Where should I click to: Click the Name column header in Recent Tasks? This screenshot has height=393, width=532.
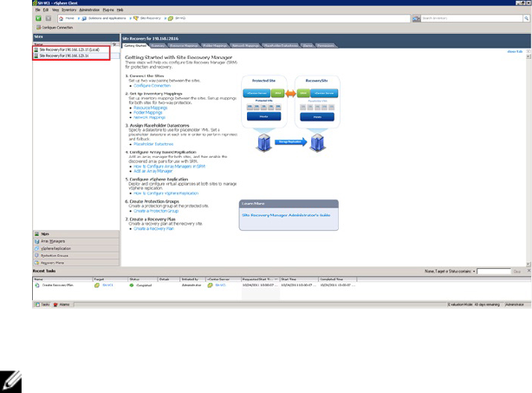tap(62, 279)
